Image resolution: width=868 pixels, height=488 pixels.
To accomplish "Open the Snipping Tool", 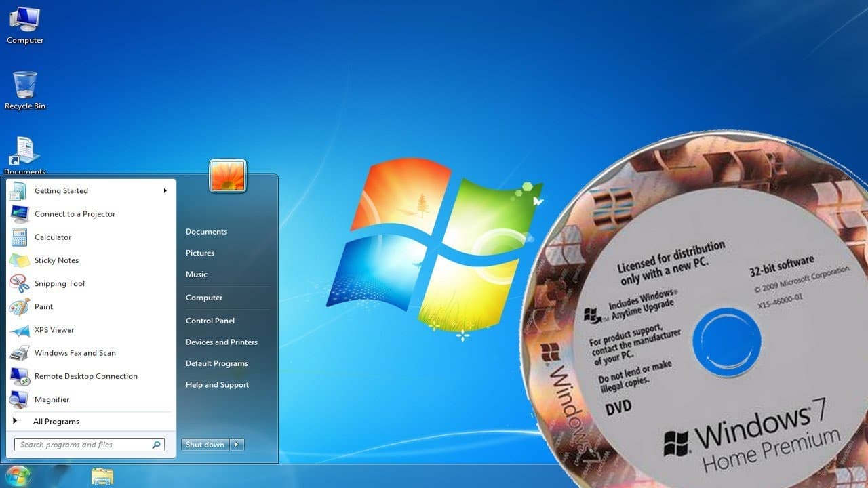I will (x=60, y=283).
